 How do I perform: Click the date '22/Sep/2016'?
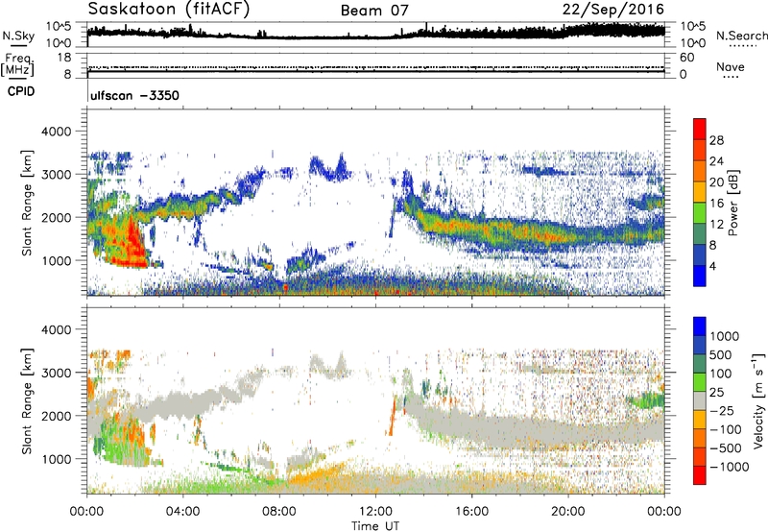point(612,10)
